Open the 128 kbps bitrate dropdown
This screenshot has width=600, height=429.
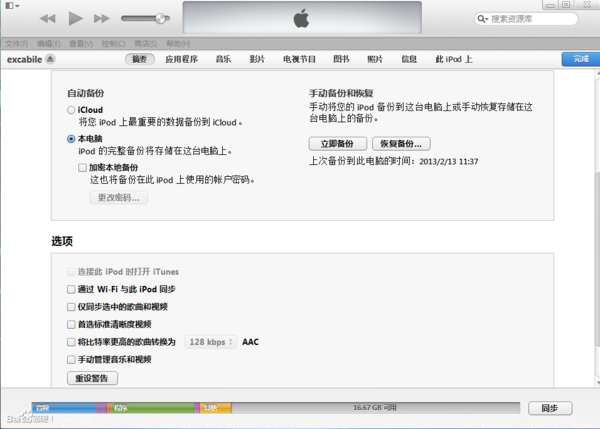pyautogui.click(x=211, y=342)
